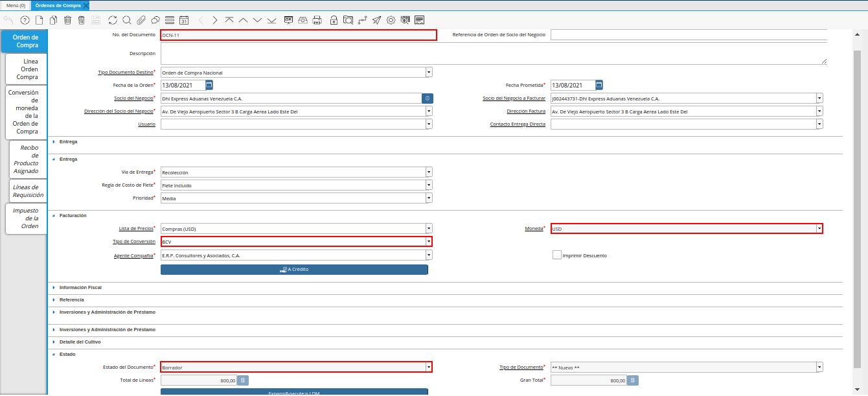Toggle the Imprimir Descuento checkbox
The image size is (868, 396).
coord(556,255)
